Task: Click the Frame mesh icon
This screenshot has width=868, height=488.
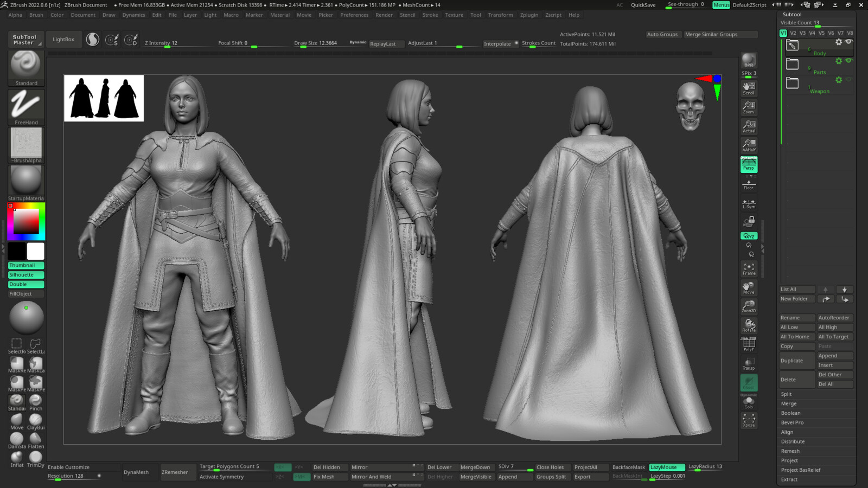Action: (x=749, y=269)
